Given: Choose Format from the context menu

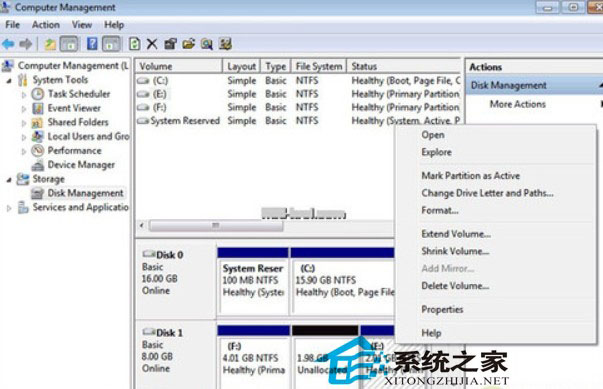Looking at the screenshot, I should click(440, 210).
